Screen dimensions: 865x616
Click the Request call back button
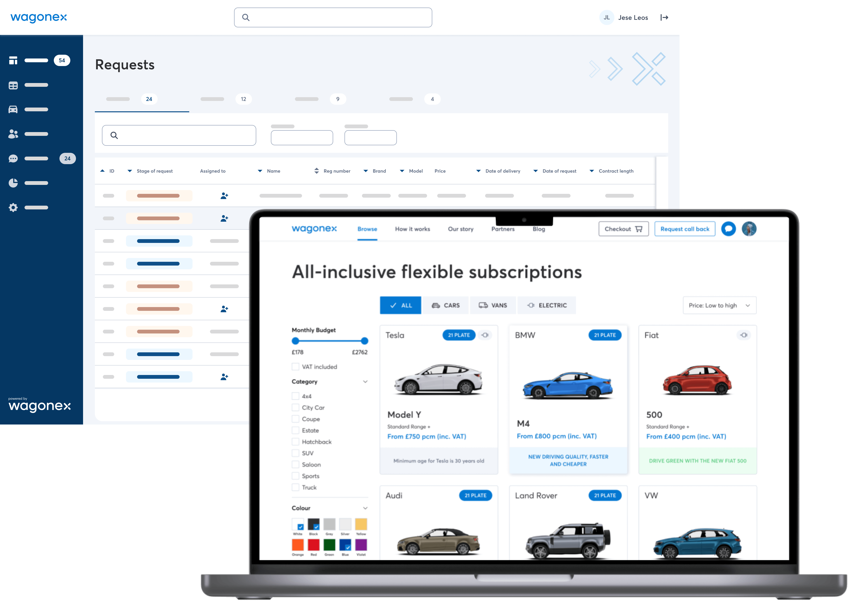point(684,229)
